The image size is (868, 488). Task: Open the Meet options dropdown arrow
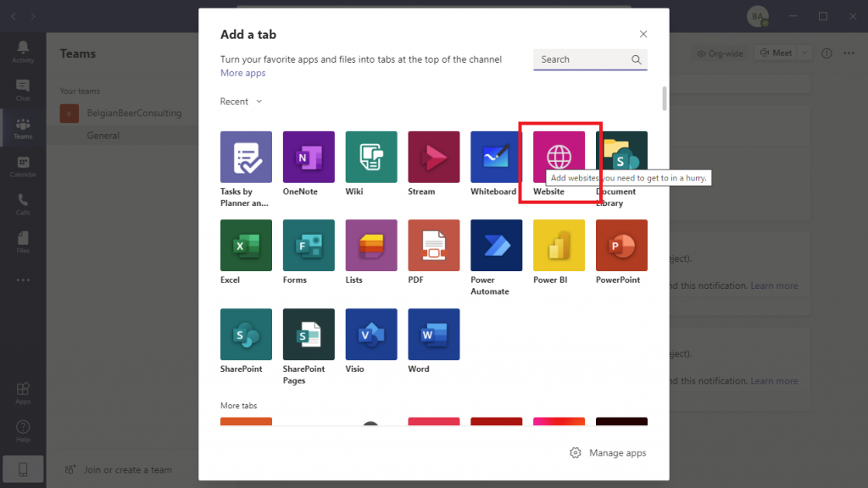point(804,53)
